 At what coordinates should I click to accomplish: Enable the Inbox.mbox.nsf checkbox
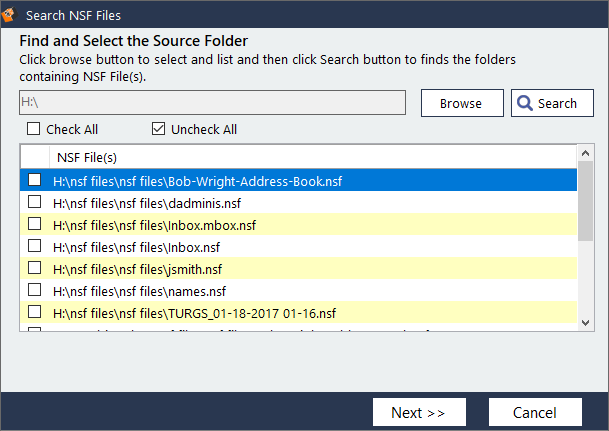[x=35, y=224]
